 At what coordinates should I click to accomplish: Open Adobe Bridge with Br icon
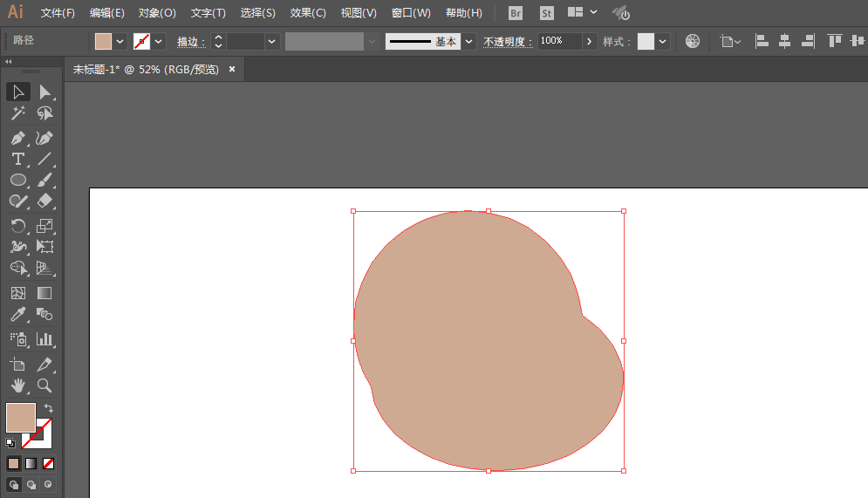pyautogui.click(x=516, y=13)
